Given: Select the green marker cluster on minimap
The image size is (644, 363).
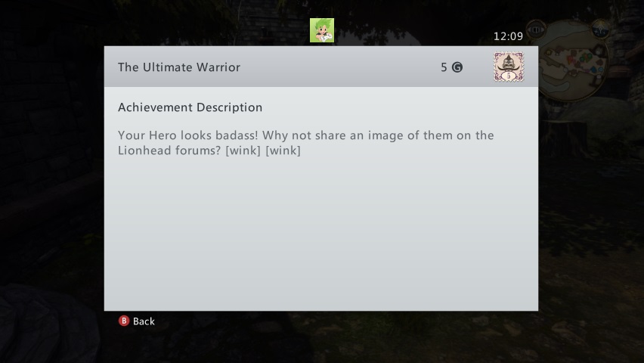Looking at the screenshot, I should tap(586, 57).
